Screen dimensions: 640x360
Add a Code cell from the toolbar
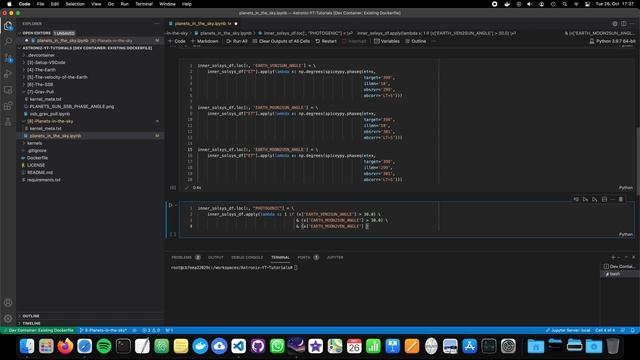pyautogui.click(x=177, y=41)
